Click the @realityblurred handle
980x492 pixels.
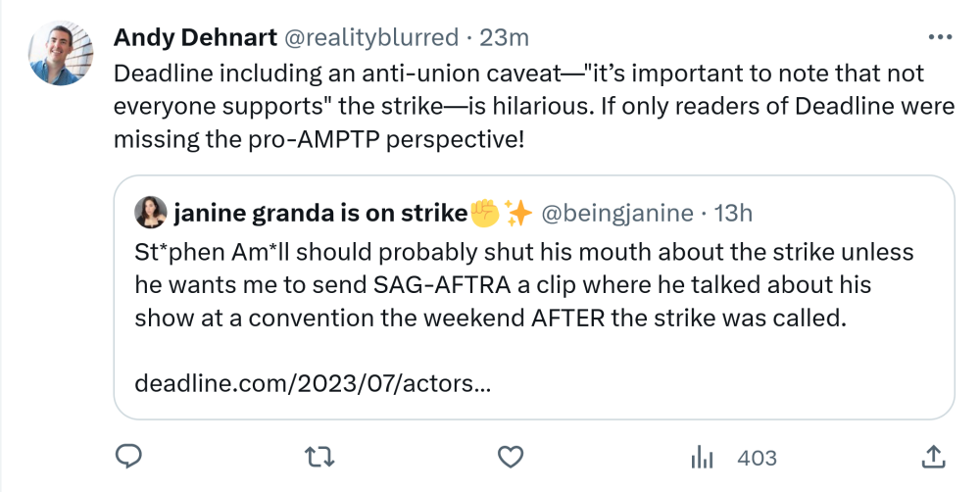(370, 37)
